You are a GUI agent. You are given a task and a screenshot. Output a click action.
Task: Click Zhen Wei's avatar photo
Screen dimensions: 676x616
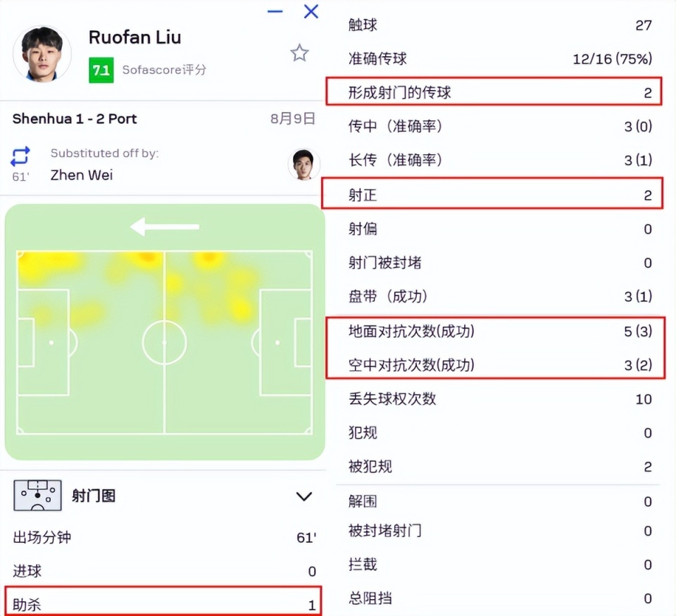(303, 164)
